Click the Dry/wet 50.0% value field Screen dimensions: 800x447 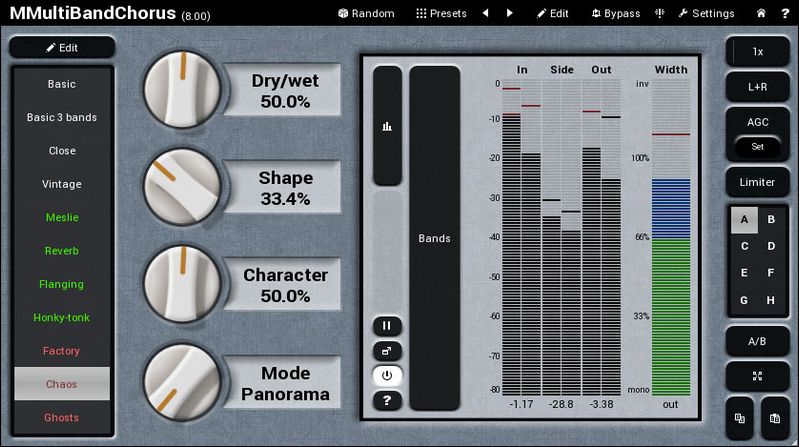(283, 90)
